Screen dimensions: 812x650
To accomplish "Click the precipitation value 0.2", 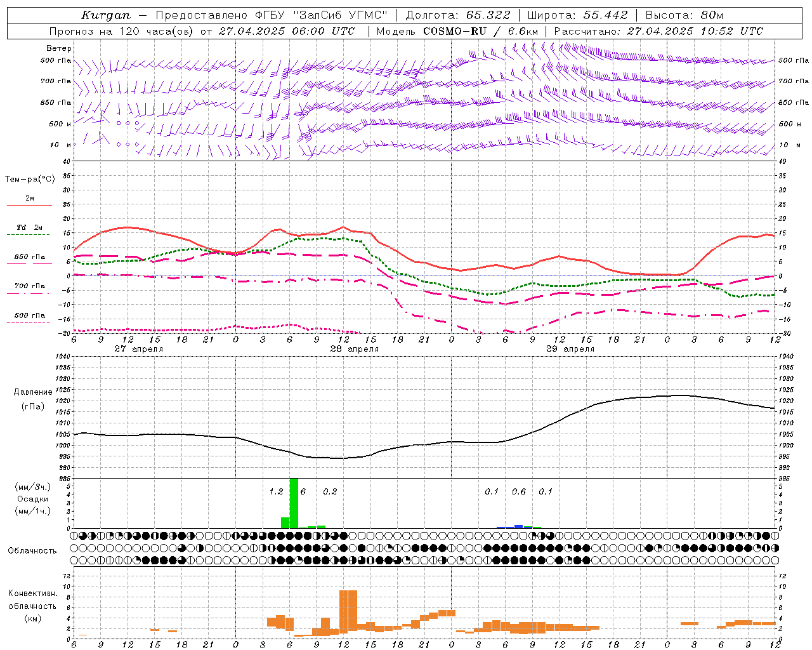I will [330, 492].
